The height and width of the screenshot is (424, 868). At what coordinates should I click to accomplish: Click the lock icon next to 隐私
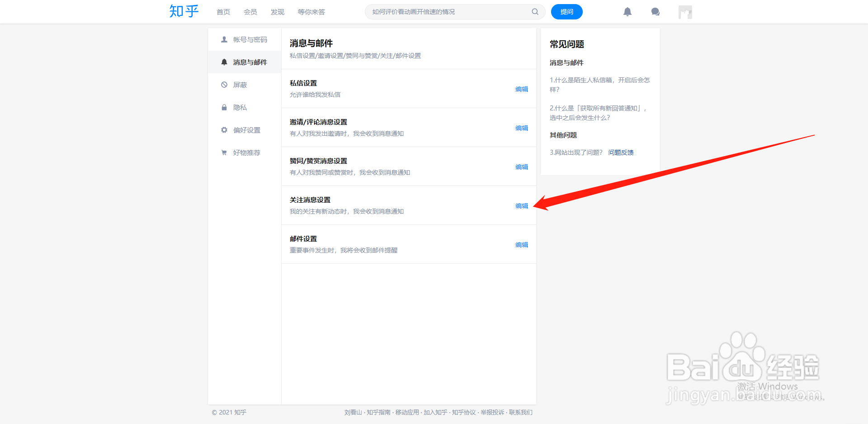pos(224,107)
